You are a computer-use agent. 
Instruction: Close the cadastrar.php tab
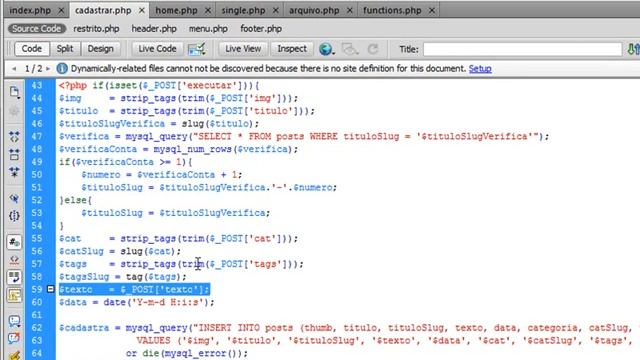[x=142, y=11]
